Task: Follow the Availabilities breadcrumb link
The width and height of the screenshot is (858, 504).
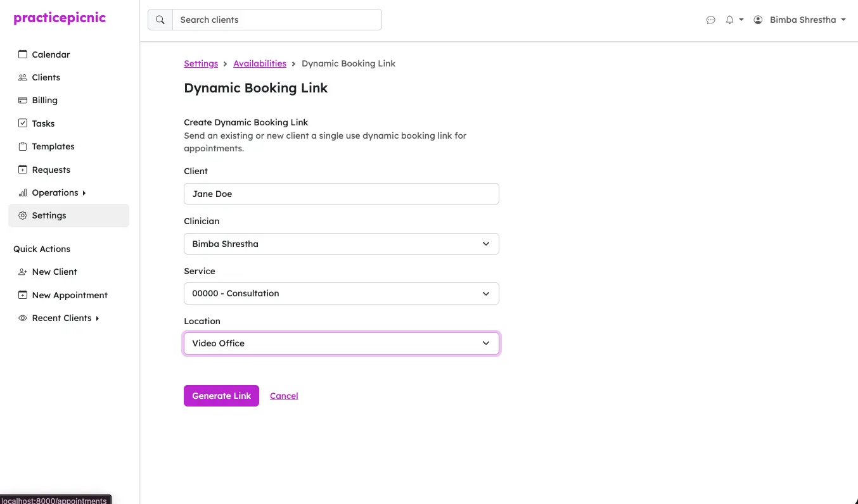Action: 260,63
